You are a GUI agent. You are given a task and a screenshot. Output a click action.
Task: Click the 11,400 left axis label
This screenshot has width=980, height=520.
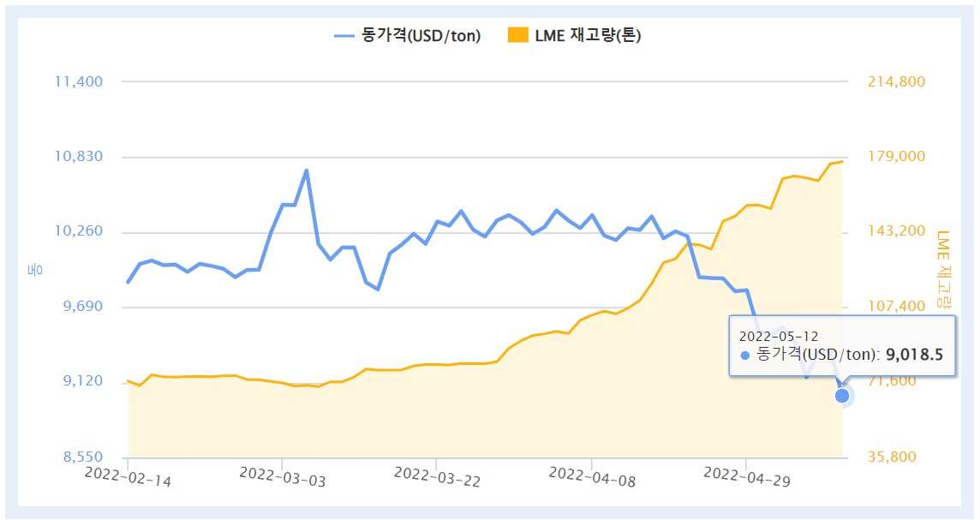[78, 81]
